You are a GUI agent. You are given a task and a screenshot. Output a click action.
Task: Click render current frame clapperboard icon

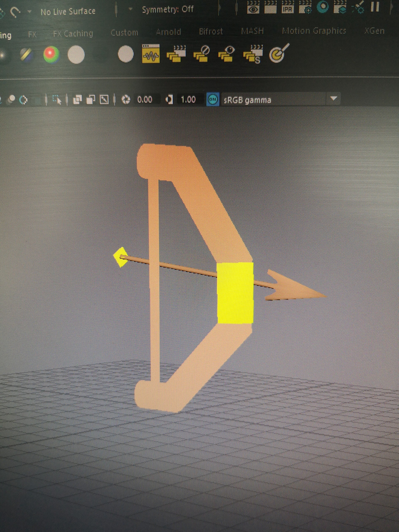click(270, 7)
